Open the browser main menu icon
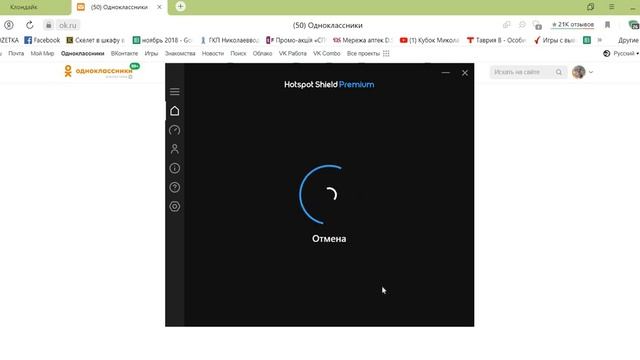Screen dimensions: 640x360 point(611,7)
